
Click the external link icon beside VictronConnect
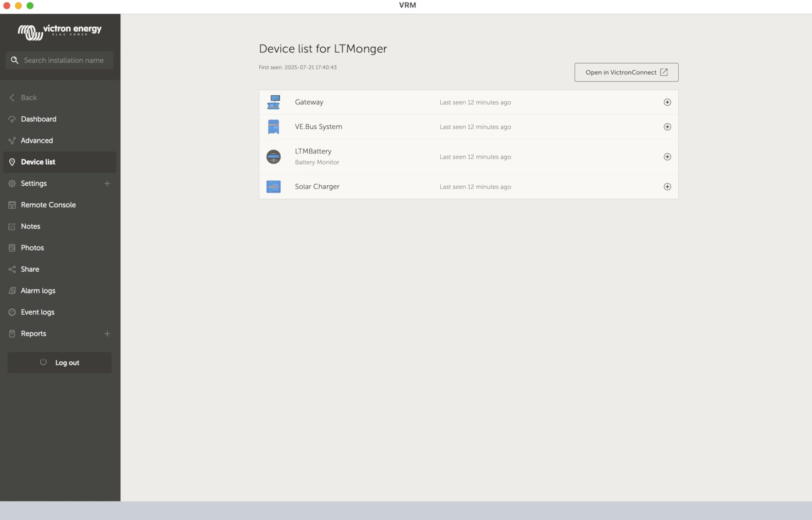coord(664,72)
